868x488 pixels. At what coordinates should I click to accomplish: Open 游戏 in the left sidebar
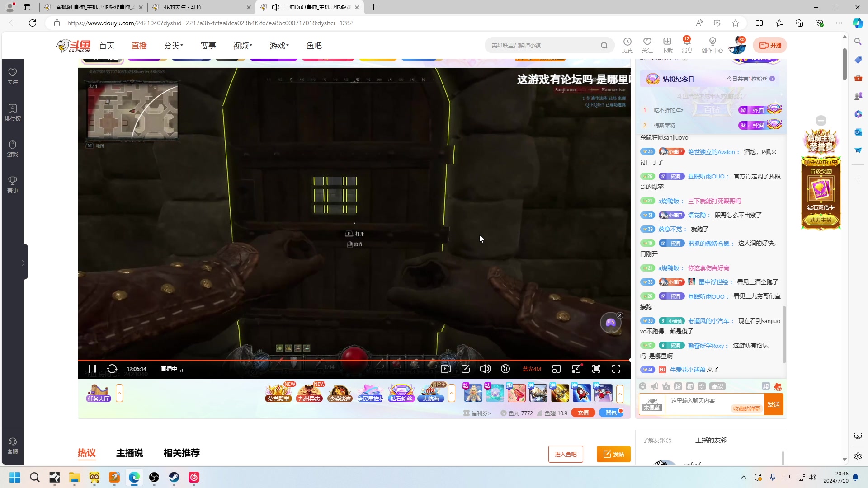click(13, 149)
